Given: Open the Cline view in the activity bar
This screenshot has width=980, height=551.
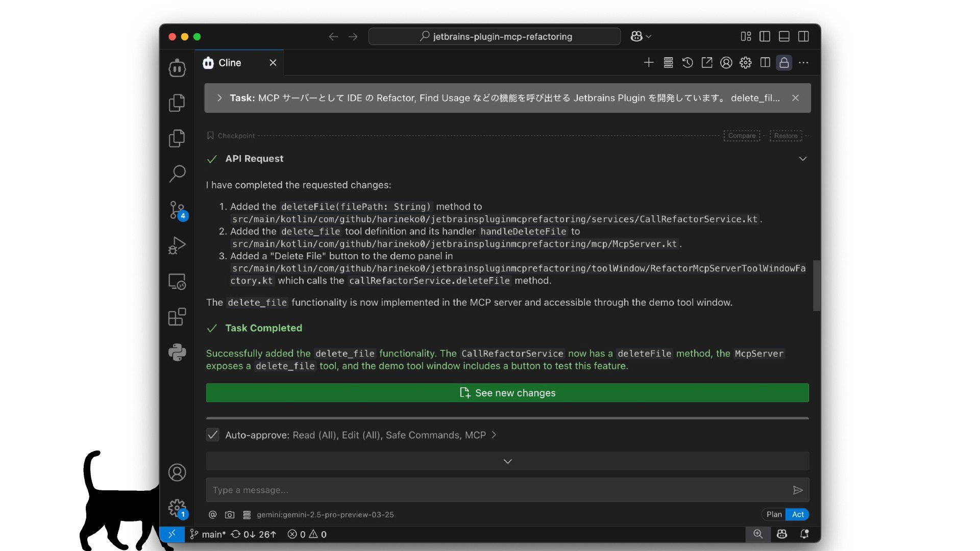Looking at the screenshot, I should click(x=177, y=67).
